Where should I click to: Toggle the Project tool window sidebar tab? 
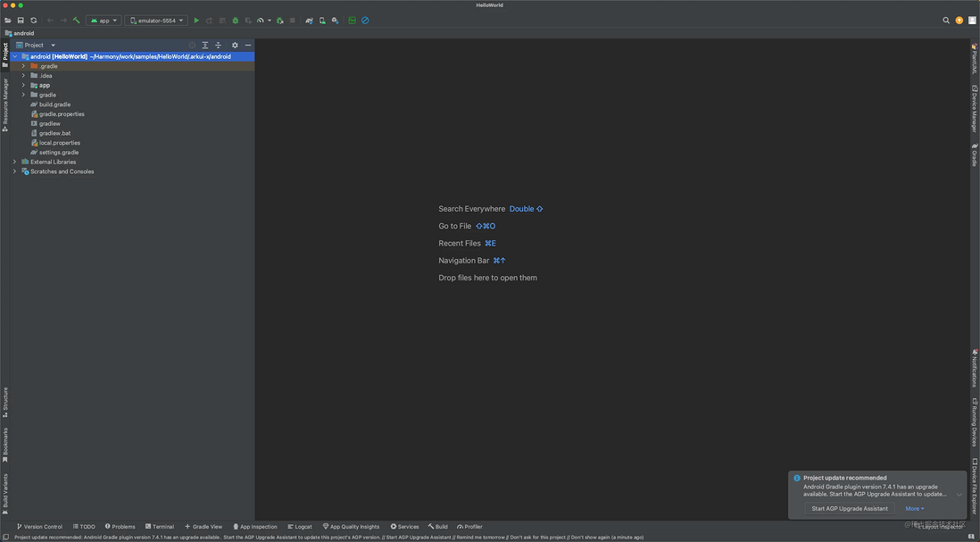[x=5, y=54]
